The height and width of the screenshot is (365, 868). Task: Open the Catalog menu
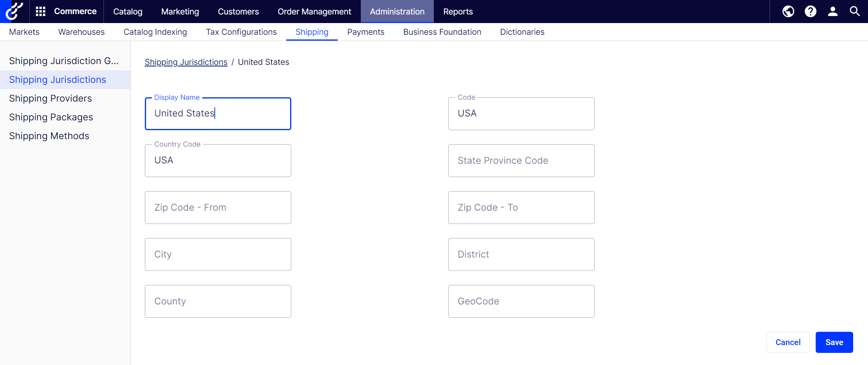pos(128,11)
